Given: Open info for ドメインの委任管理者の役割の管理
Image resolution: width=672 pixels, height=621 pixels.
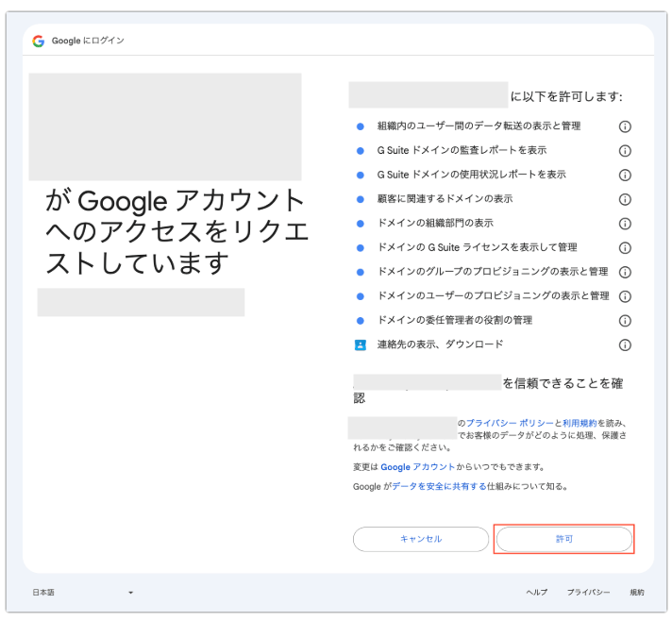Looking at the screenshot, I should click(625, 321).
